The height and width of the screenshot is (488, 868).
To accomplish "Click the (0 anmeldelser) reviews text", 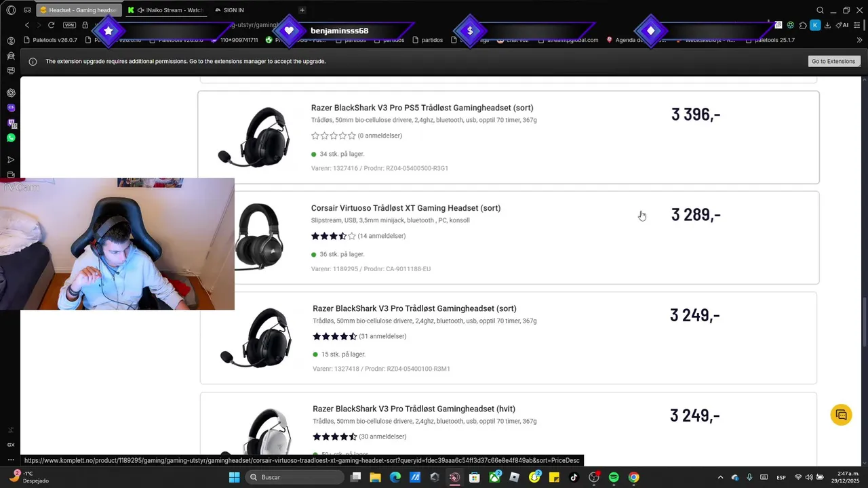I will [380, 136].
